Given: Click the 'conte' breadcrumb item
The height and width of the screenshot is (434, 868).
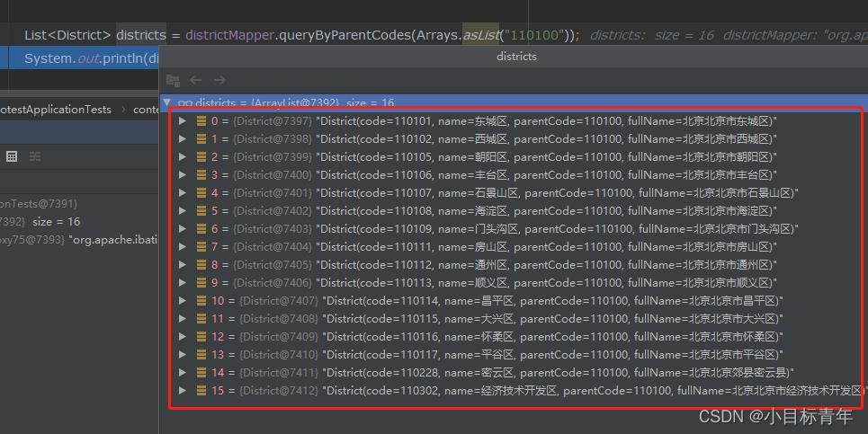Looking at the screenshot, I should pos(146,110).
